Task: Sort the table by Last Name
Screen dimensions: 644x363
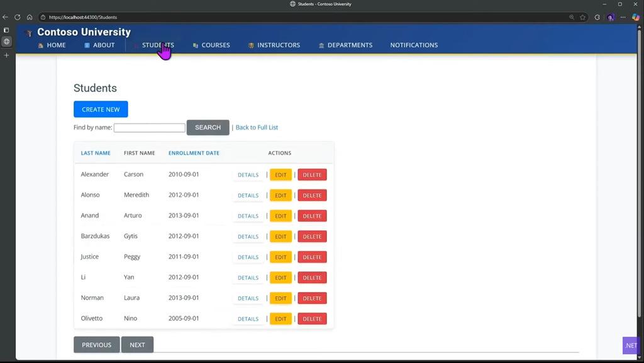Action: click(96, 153)
